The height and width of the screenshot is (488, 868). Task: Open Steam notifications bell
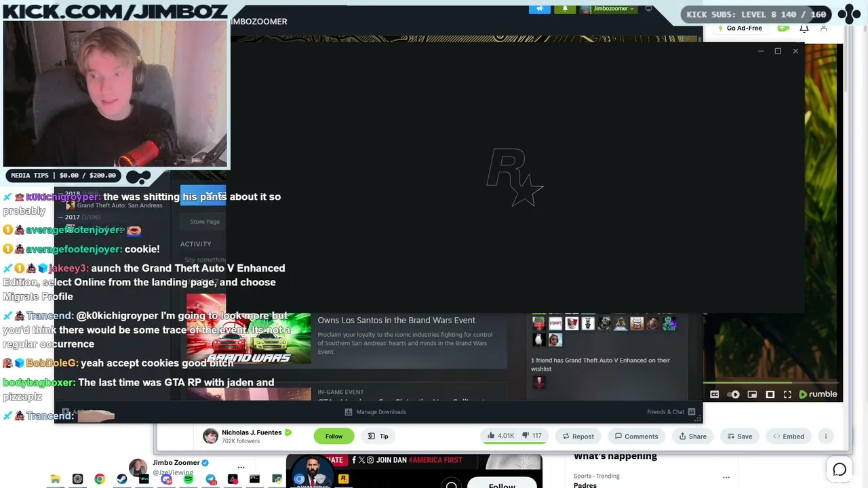(565, 9)
